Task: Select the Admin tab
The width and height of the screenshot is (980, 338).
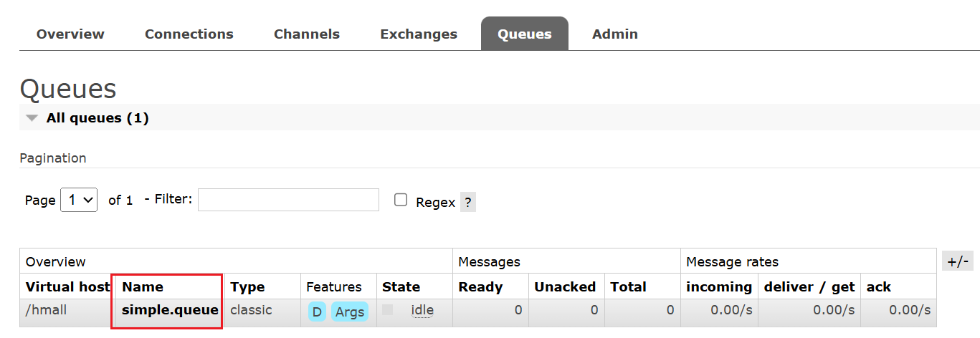Action: click(x=615, y=34)
